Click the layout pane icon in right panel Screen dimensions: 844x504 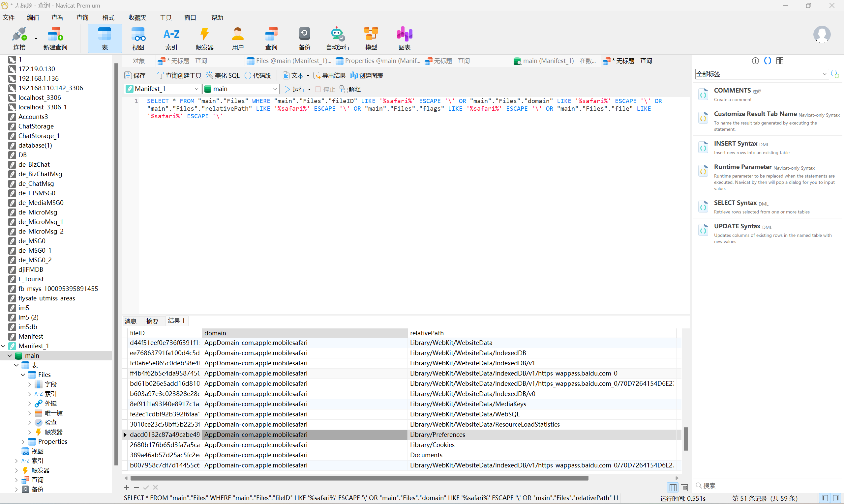(x=780, y=61)
